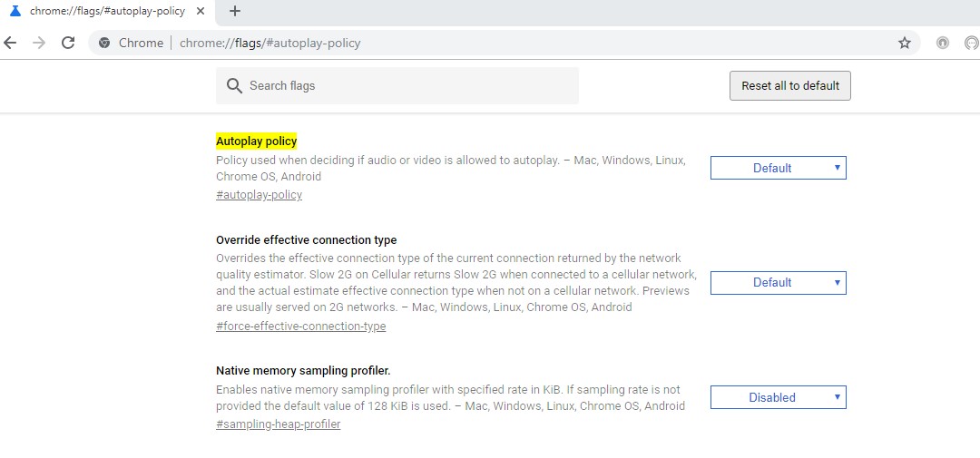The width and height of the screenshot is (980, 458).
Task: Open the Autoplay policy dropdown
Action: pyautogui.click(x=778, y=168)
